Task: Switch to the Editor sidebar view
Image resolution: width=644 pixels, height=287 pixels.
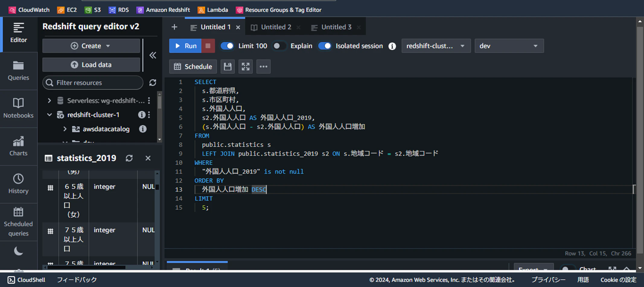Action: coord(18,33)
